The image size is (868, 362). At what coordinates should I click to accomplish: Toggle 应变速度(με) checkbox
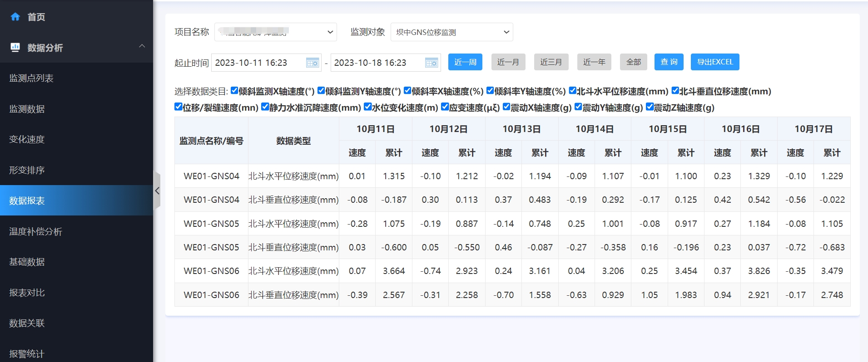445,107
